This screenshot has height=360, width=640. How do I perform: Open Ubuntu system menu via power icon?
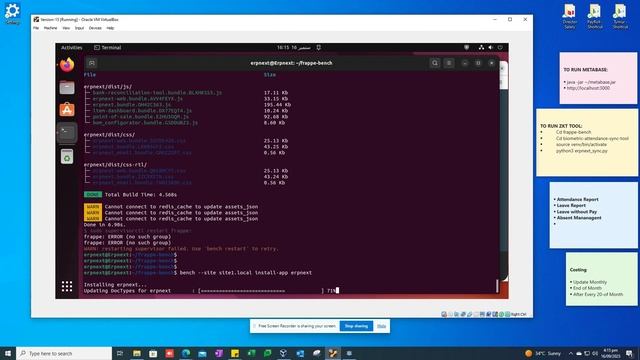500,48
